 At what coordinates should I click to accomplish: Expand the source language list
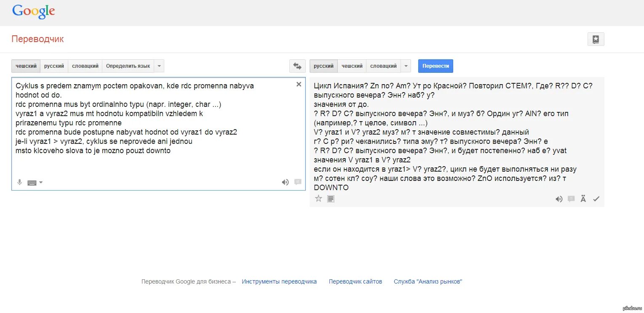159,66
